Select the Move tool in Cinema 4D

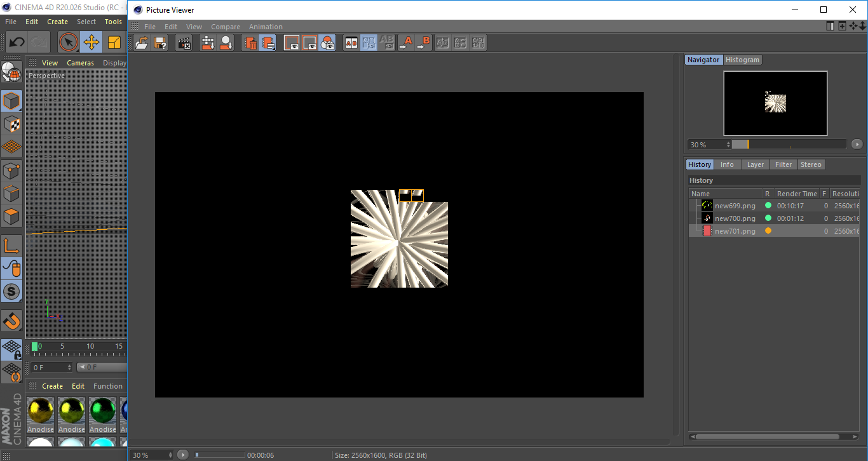[x=91, y=43]
